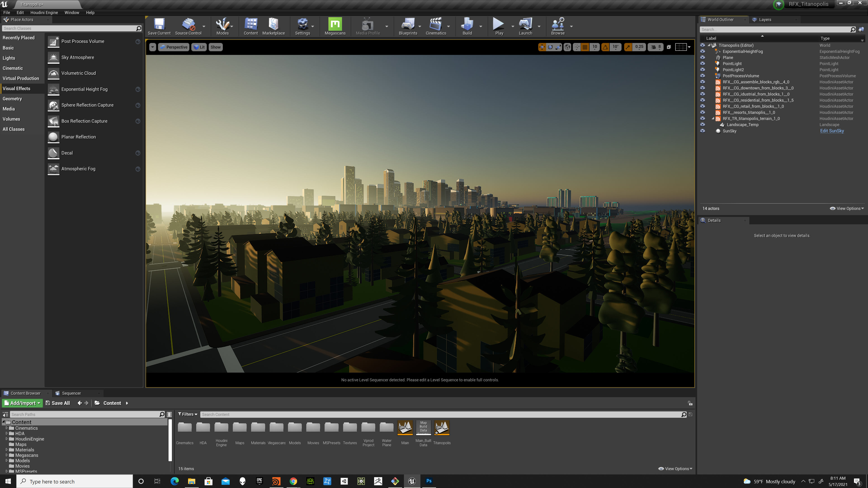Screen dimensions: 868x488
Task: Open Source Control toolbar icon
Action: click(x=188, y=24)
